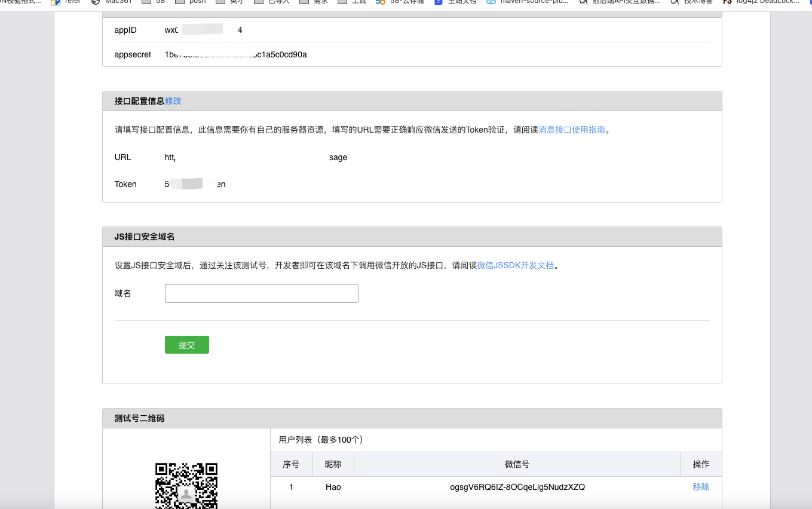Screen dimensions: 812x509
Task: Click the 域名 field label
Action: tap(122, 293)
